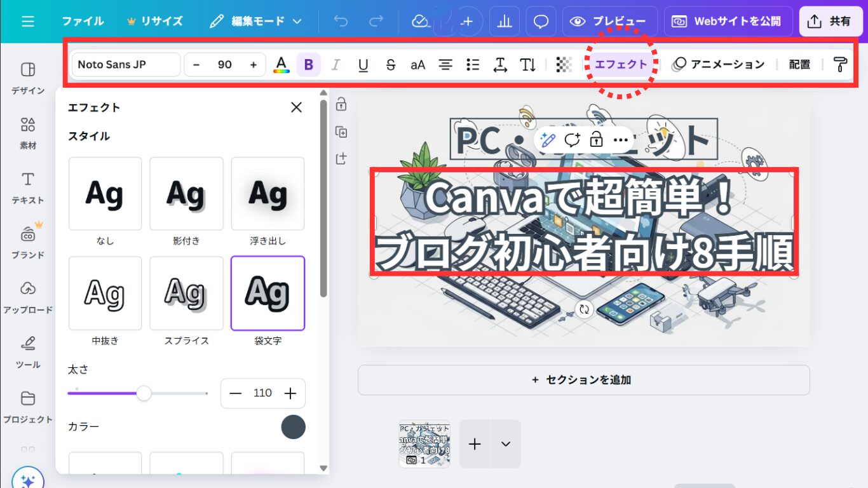The height and width of the screenshot is (488, 868).
Task: Toggle strikethrough formatting
Action: (391, 65)
